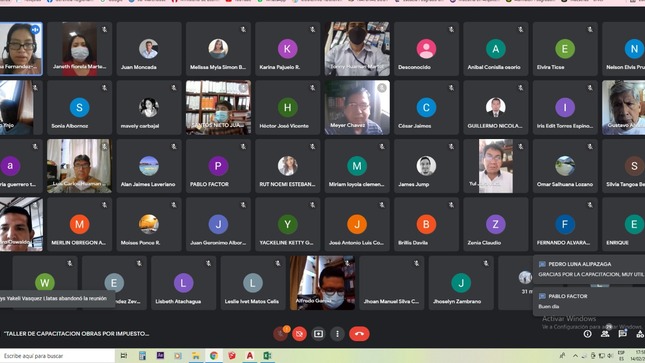The height and width of the screenshot is (363, 645).
Task: Open the chat message from PEDRO LUNA ALIPAZAGA
Action: (x=589, y=269)
